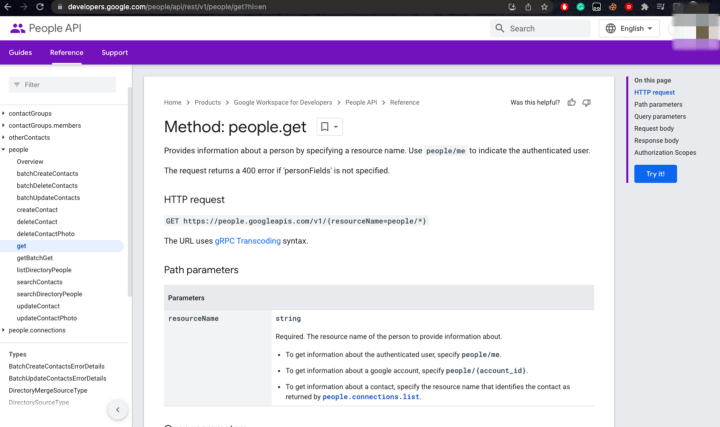
Task: Click the browser back arrow
Action: click(x=8, y=7)
